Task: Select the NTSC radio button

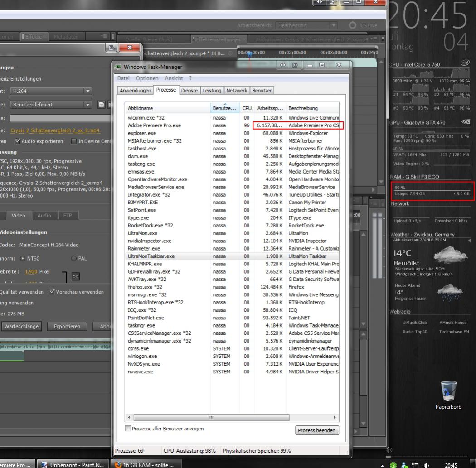Action: click(x=23, y=258)
